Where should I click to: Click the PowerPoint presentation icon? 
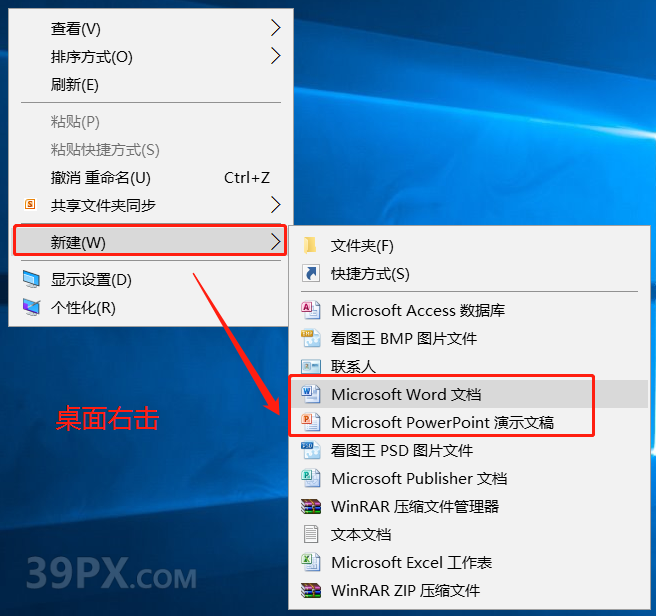(311, 422)
